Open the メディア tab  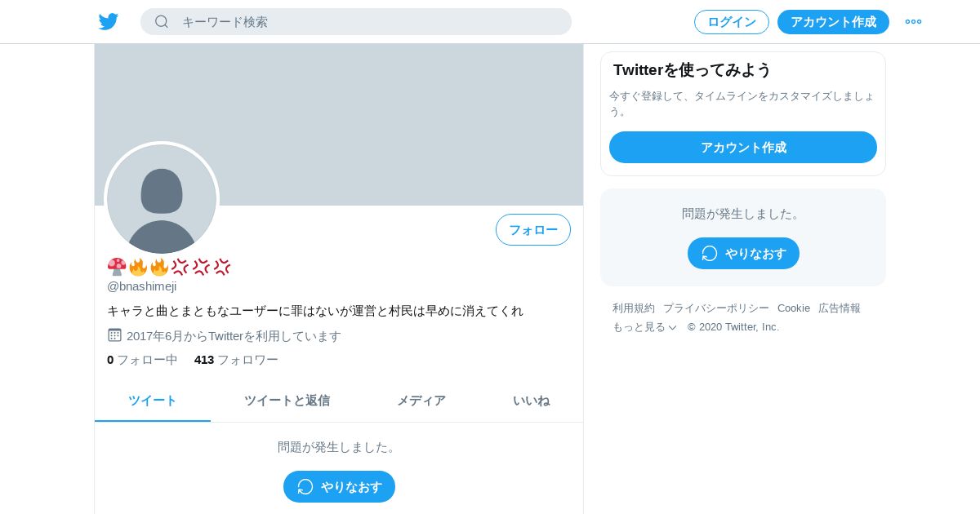[x=421, y=401]
